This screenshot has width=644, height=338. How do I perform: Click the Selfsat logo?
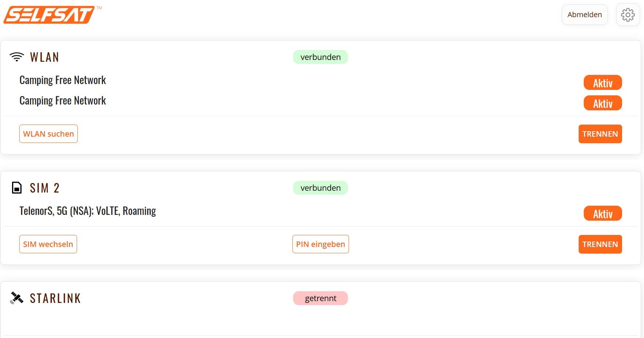click(49, 15)
